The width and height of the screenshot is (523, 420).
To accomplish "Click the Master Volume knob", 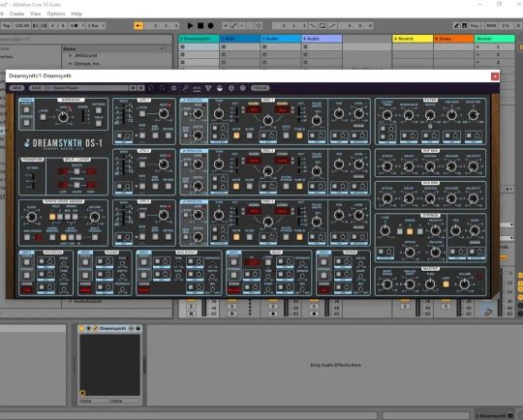I will [x=465, y=285].
